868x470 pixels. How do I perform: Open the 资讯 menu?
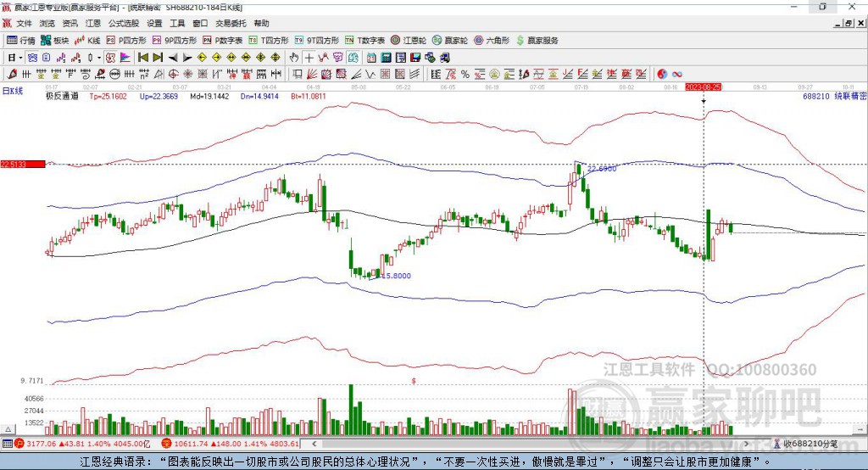[x=70, y=23]
